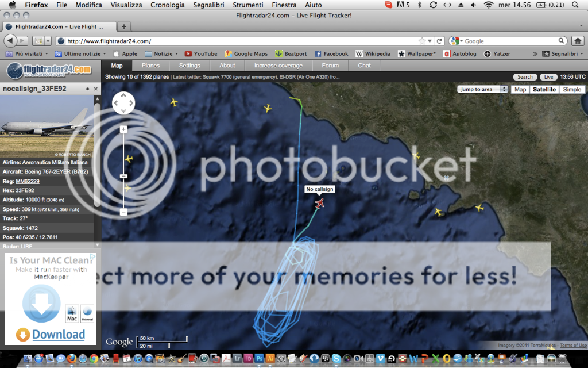Screen dimensions: 588x368
Task: Click the MM62229 registration link
Action: click(28, 181)
